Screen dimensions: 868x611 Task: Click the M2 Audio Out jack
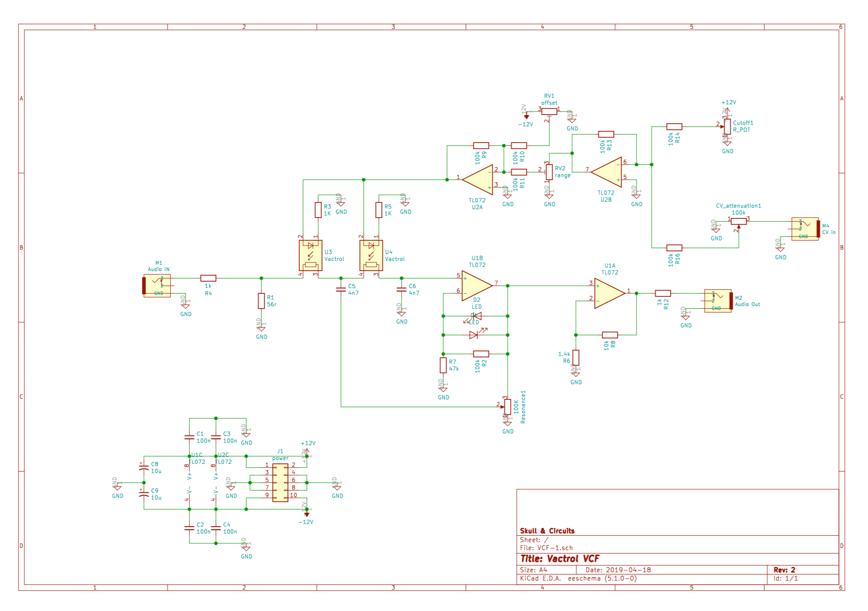tap(718, 301)
